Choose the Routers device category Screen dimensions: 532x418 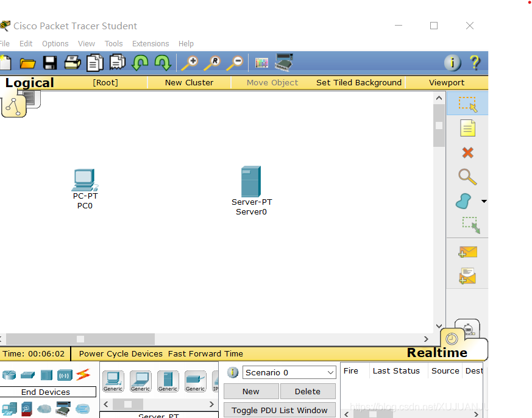(9, 375)
